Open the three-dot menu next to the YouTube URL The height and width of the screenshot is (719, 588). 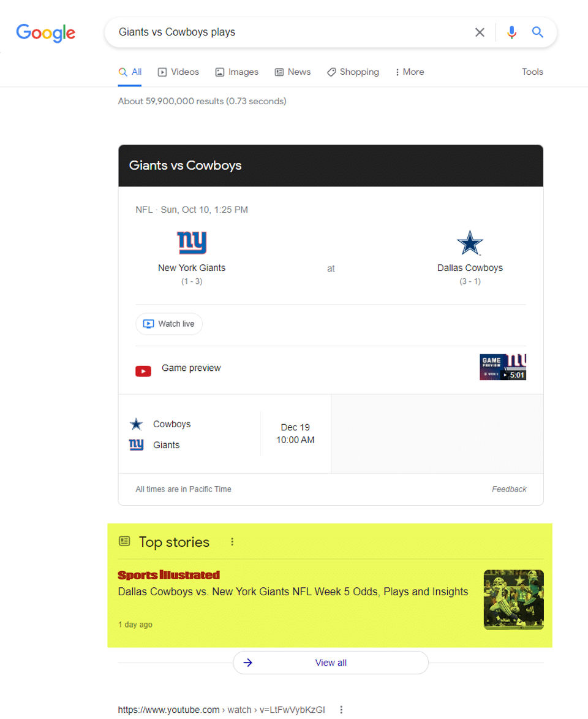pyautogui.click(x=341, y=709)
